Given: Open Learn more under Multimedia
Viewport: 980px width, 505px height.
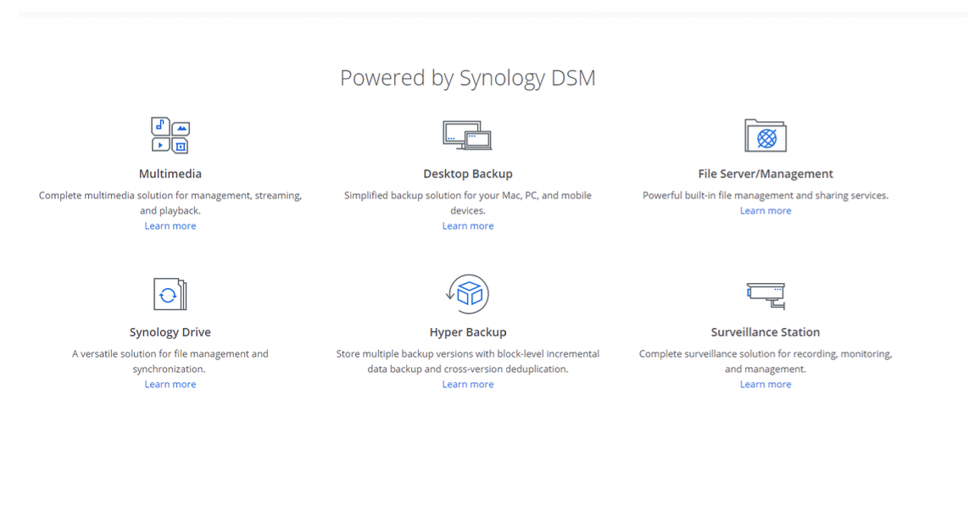Looking at the screenshot, I should coord(170,226).
